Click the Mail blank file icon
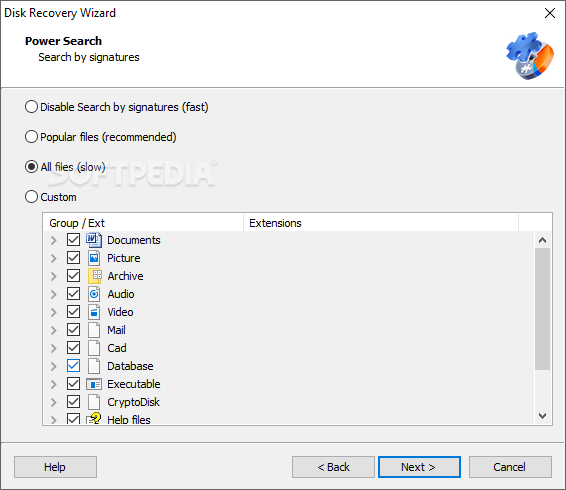Screen dimensions: 566x490 [x=94, y=330]
